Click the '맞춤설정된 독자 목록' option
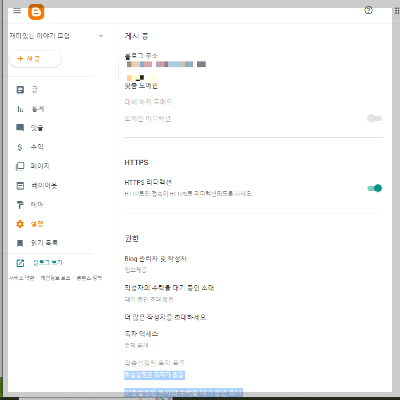This screenshot has height=400, width=400. tap(154, 363)
